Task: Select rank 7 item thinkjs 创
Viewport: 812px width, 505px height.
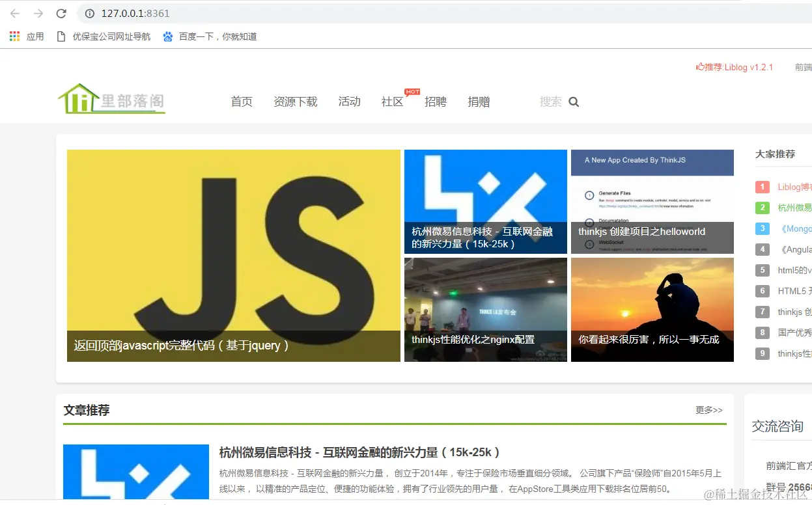Action: coord(794,312)
